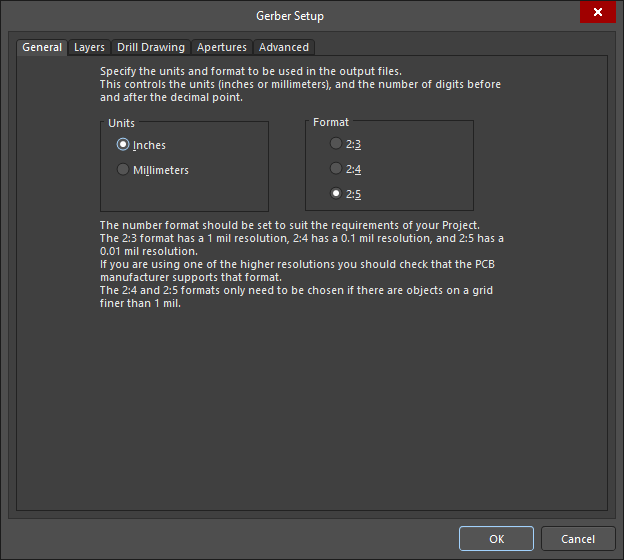Cancel the Gerber Setup dialog
Viewport: 624px width, 560px height.
[578, 539]
